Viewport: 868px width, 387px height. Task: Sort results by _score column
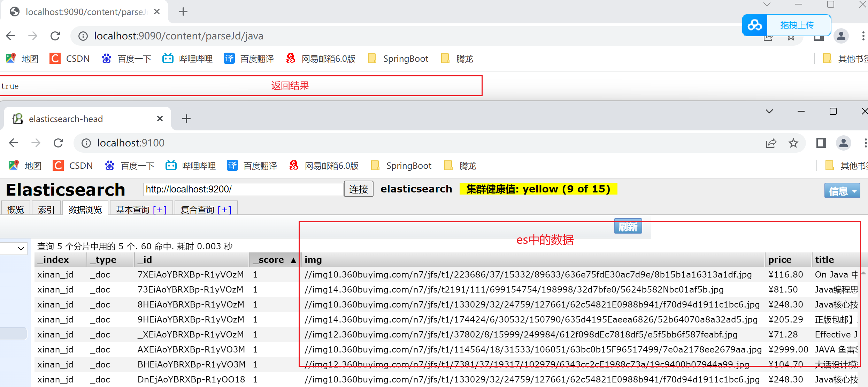pyautogui.click(x=275, y=260)
